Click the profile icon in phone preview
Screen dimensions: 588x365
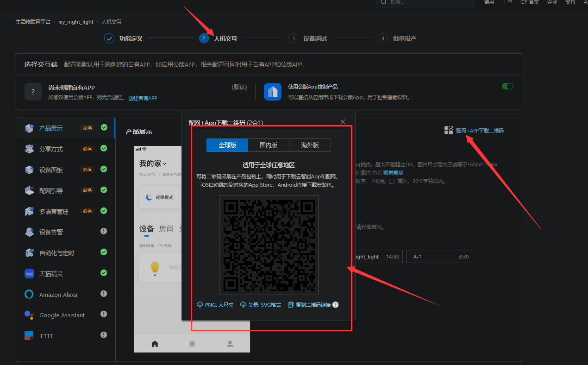click(x=230, y=344)
